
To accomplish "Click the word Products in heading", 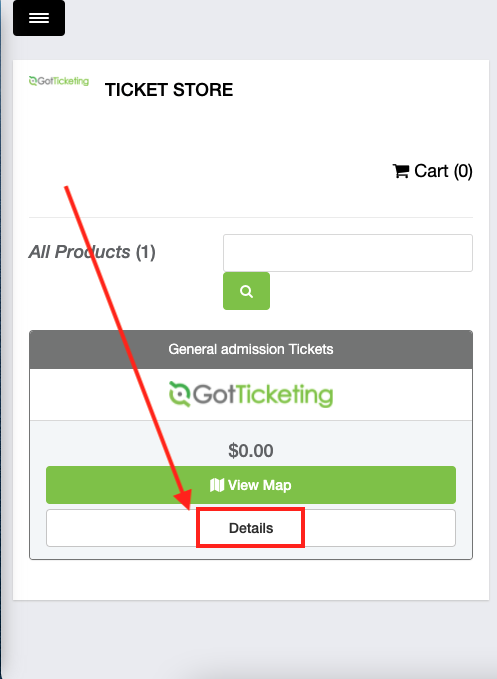I will pos(93,252).
